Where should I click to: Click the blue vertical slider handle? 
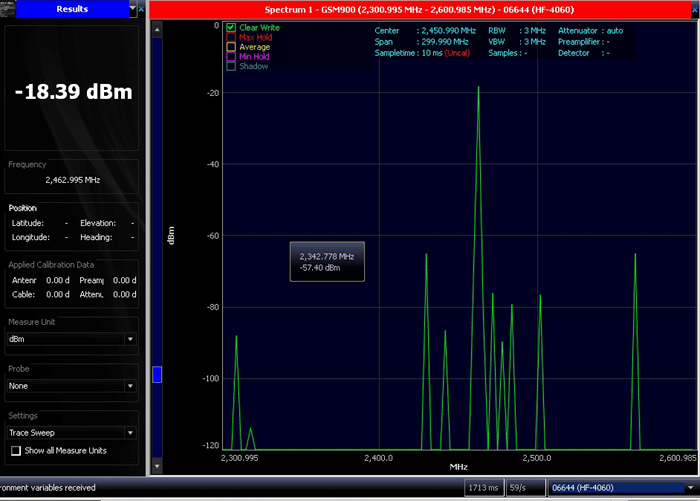(x=157, y=375)
